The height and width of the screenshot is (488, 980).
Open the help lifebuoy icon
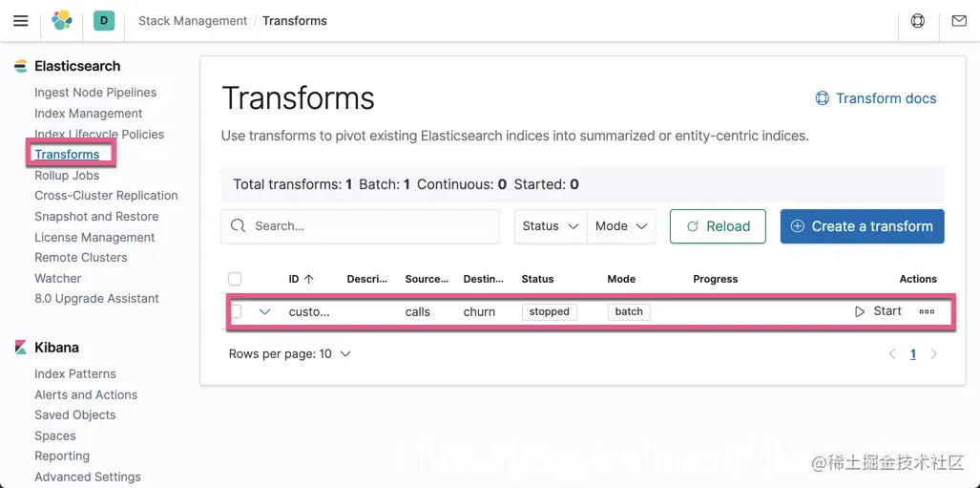pos(918,20)
